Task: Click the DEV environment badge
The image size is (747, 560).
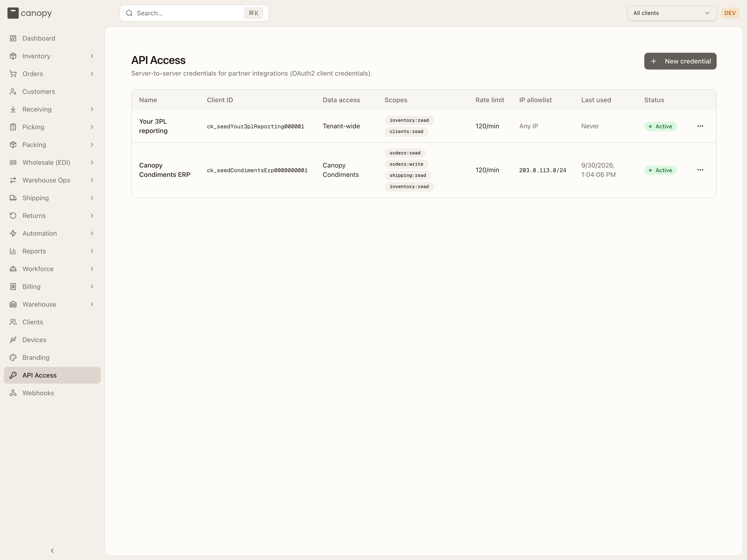Action: tap(730, 13)
